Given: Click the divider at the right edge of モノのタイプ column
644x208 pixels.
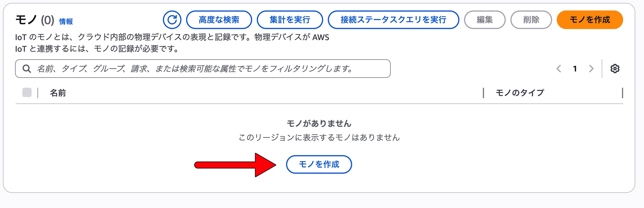Looking at the screenshot, I should click(x=622, y=93).
